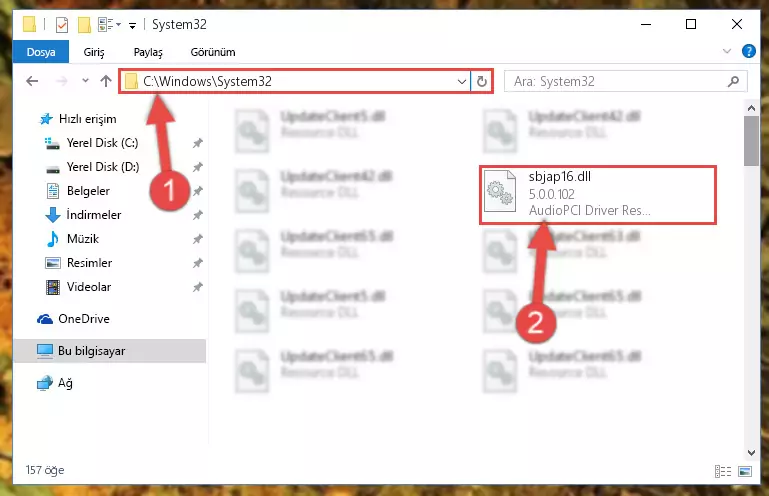The height and width of the screenshot is (496, 769).
Task: Go up one folder level arrow
Action: click(x=106, y=81)
